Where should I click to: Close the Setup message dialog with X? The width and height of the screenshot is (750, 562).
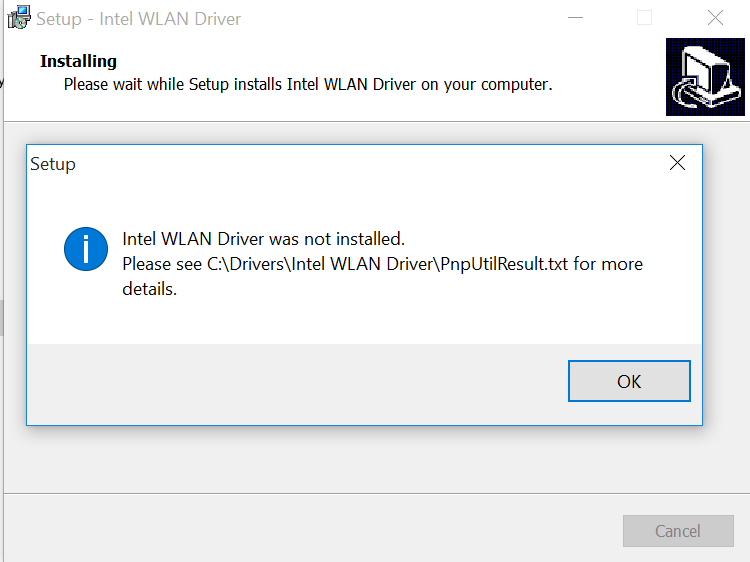click(677, 163)
